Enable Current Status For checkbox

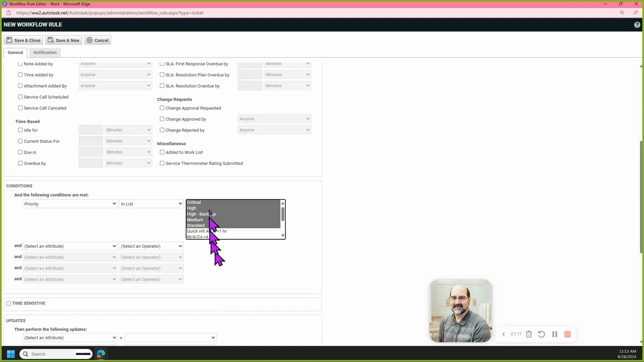pos(20,141)
